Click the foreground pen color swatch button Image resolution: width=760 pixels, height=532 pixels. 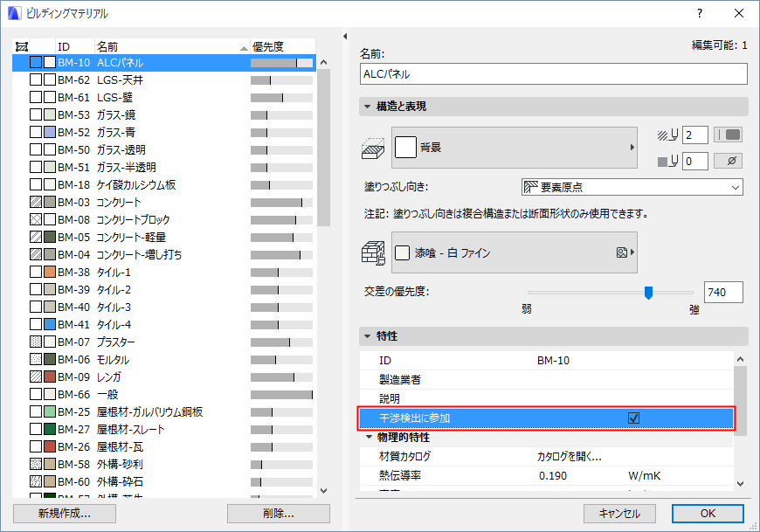[728, 135]
